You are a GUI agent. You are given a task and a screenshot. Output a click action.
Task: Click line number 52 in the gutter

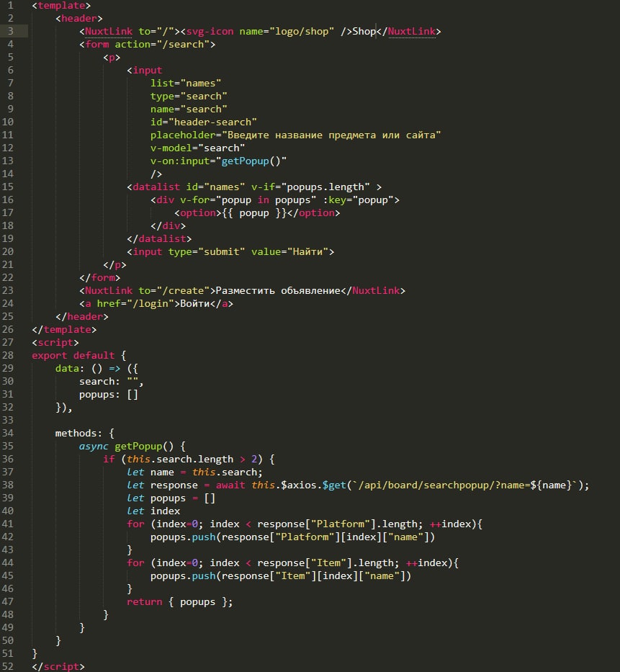[8, 666]
